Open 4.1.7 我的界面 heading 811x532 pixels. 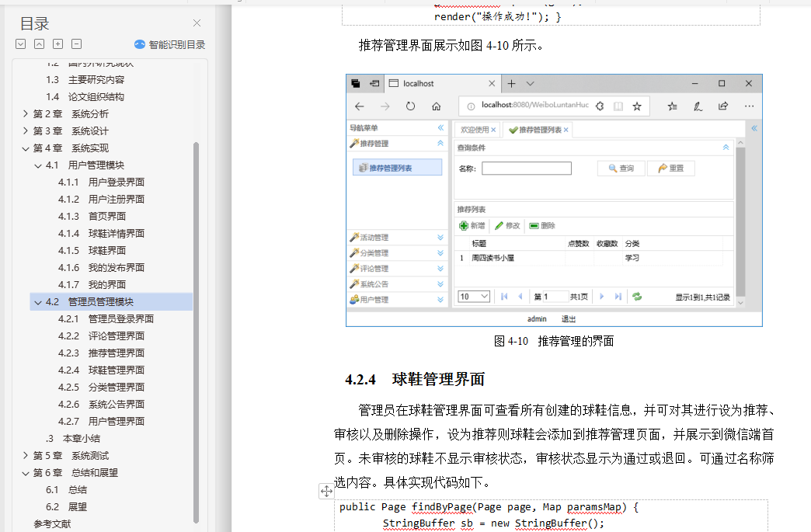pos(92,284)
